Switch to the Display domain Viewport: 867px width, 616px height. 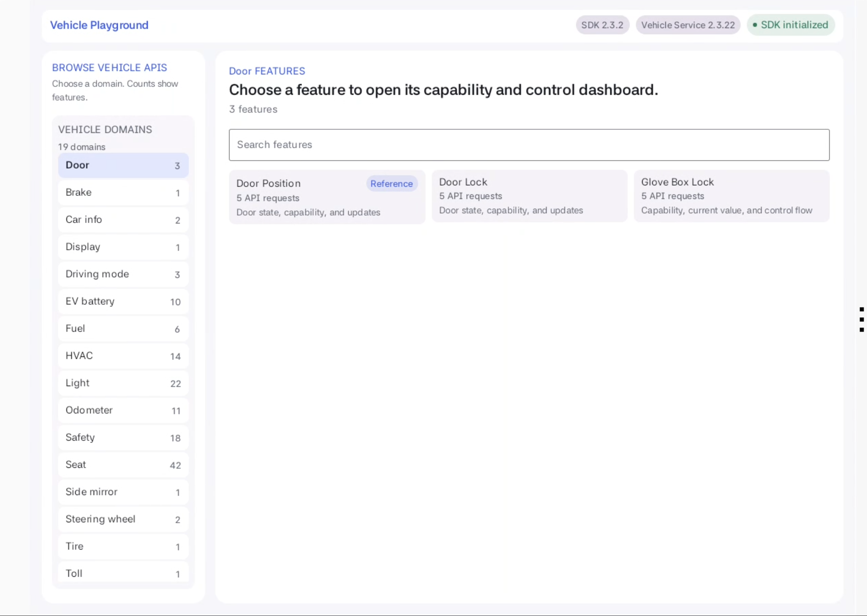click(123, 247)
